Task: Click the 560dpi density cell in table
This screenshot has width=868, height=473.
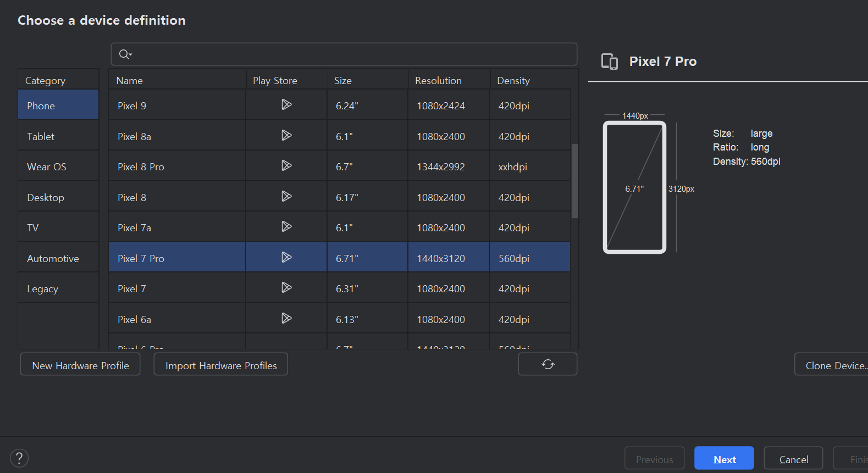Action: click(x=530, y=258)
